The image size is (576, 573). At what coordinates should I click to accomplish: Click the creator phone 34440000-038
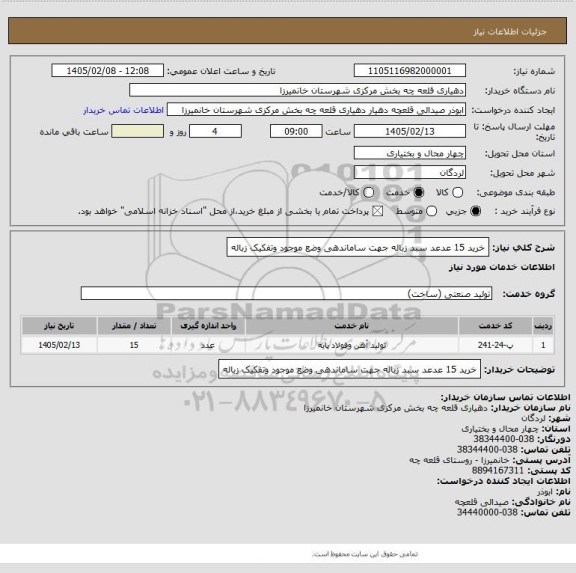[487, 512]
